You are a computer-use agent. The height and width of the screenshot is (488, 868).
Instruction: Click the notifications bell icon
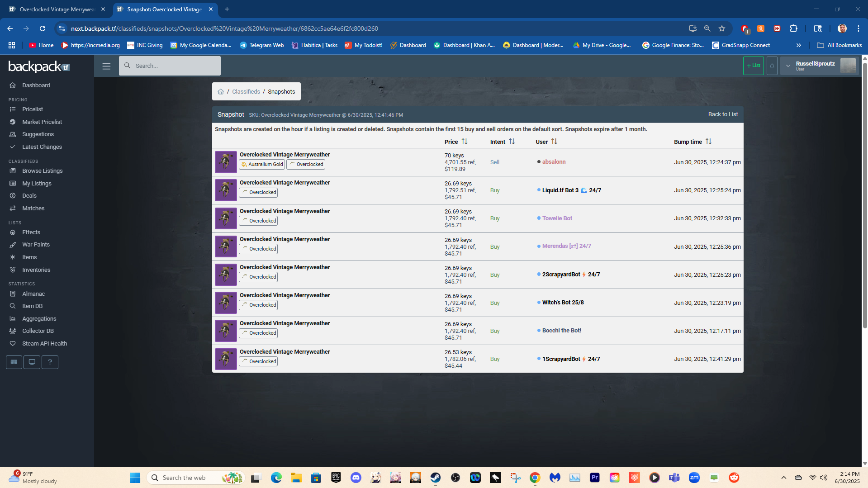(772, 66)
